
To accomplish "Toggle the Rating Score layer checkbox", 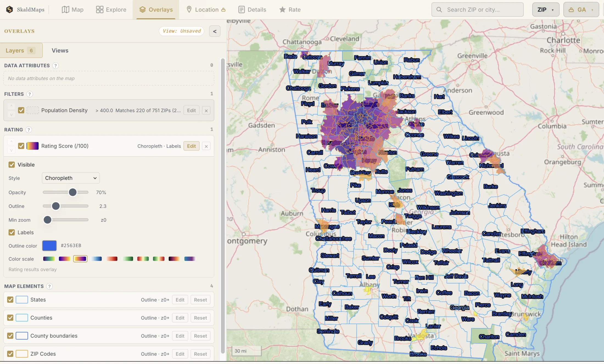I will coord(21,146).
